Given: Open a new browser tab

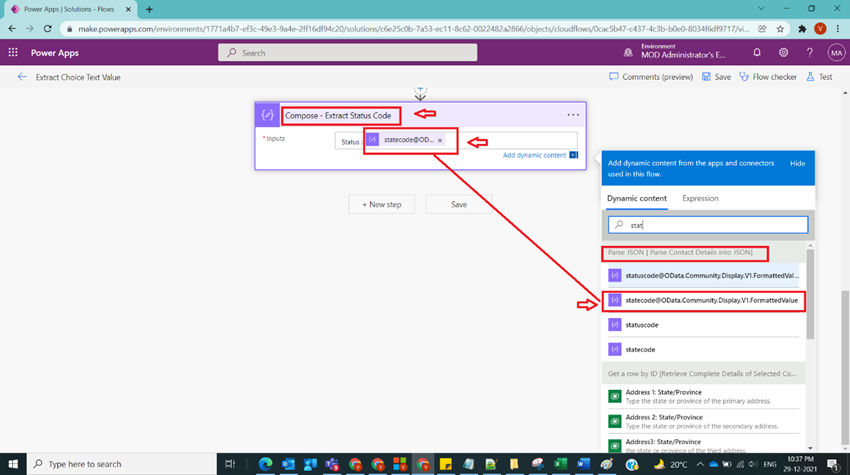Looking at the screenshot, I should pos(149,9).
